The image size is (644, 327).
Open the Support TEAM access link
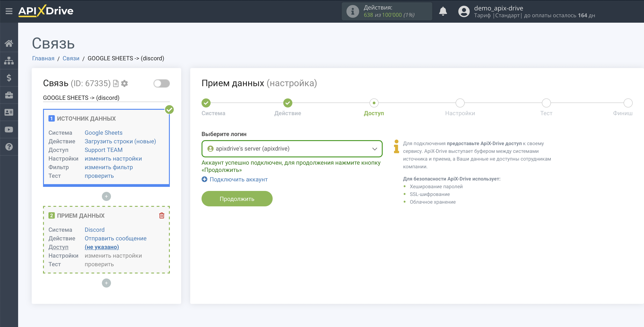coord(103,150)
